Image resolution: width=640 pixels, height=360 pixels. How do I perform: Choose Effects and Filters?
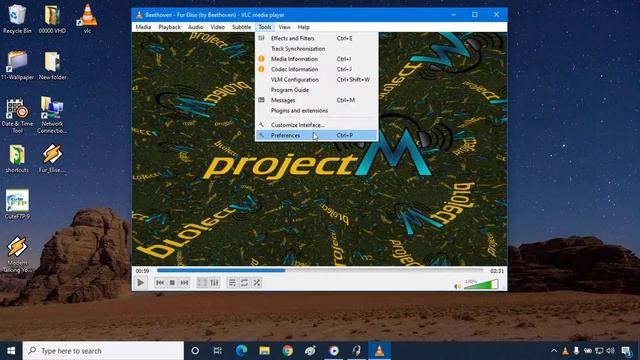316,38
